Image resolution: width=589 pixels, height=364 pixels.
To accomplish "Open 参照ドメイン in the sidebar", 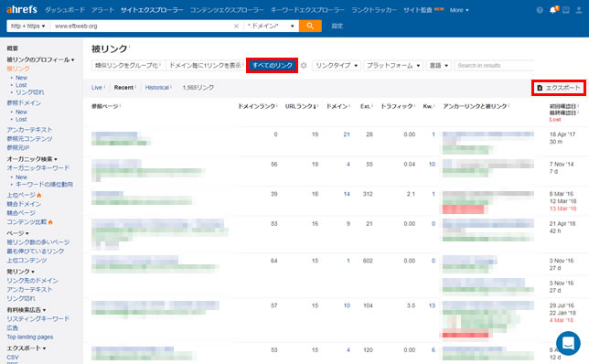I will 24,102.
